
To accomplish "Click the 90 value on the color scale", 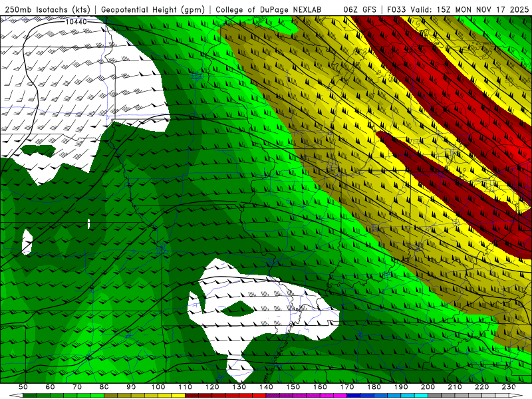I will (x=131, y=387).
